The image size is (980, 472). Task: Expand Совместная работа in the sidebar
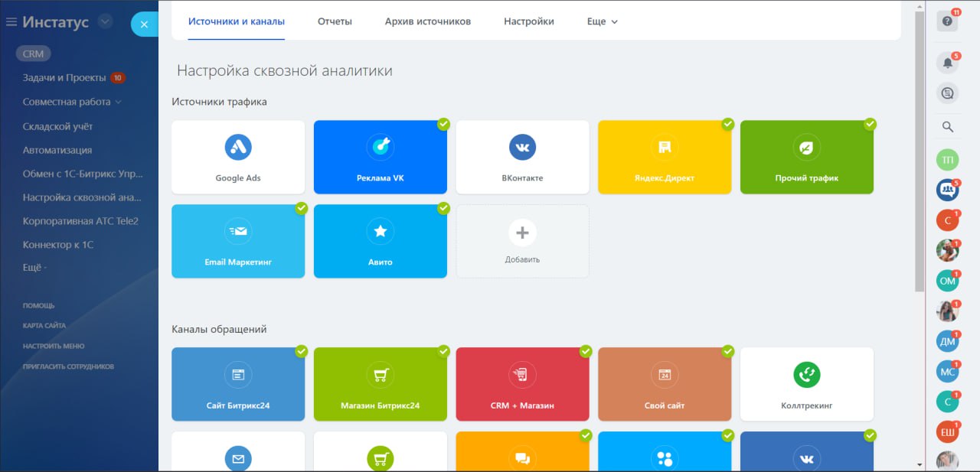point(73,102)
